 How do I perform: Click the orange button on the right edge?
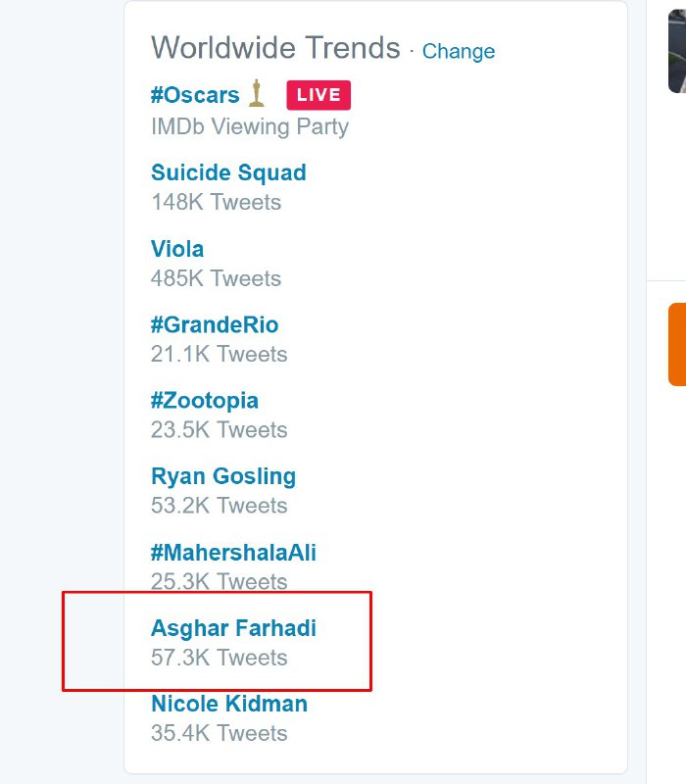[676, 344]
